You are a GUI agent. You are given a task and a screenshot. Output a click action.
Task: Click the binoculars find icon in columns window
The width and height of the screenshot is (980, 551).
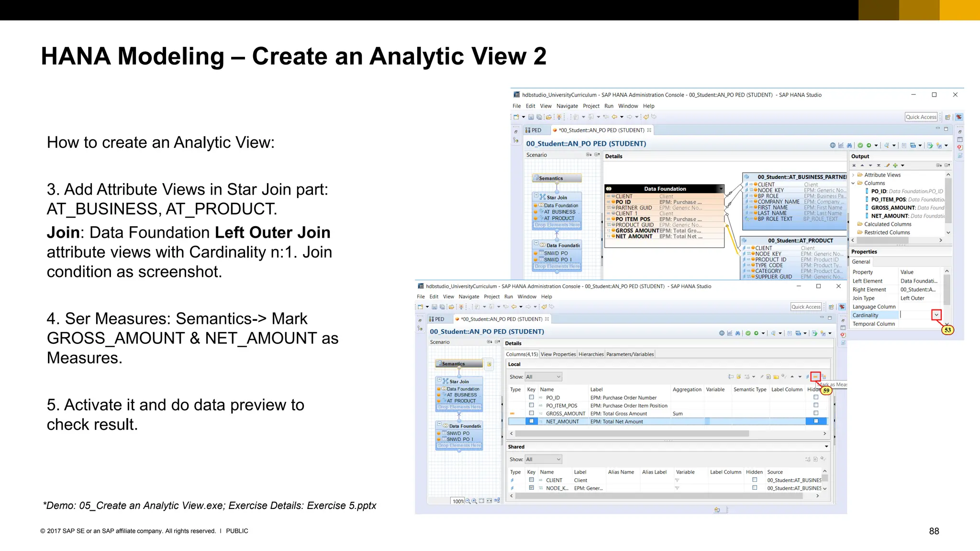coord(738,333)
